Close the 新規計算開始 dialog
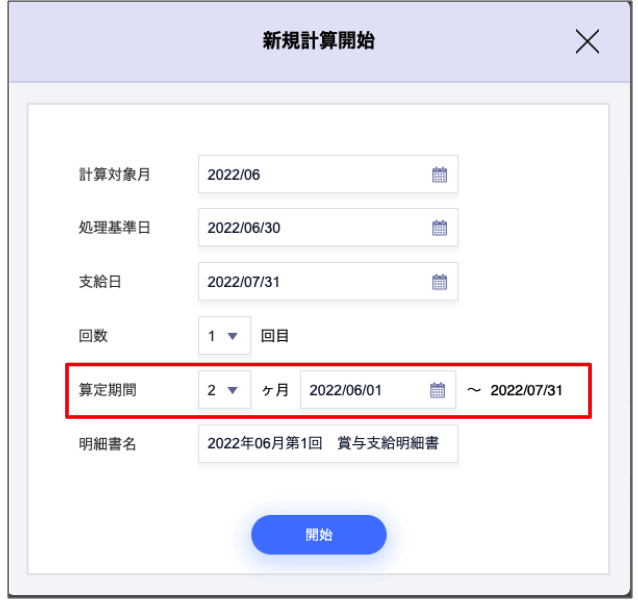 pos(587,42)
